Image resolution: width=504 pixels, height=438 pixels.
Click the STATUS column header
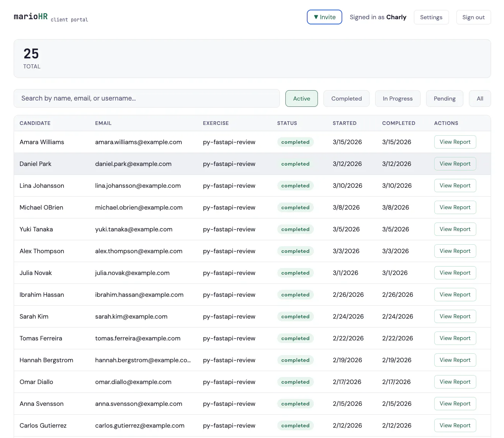point(287,123)
